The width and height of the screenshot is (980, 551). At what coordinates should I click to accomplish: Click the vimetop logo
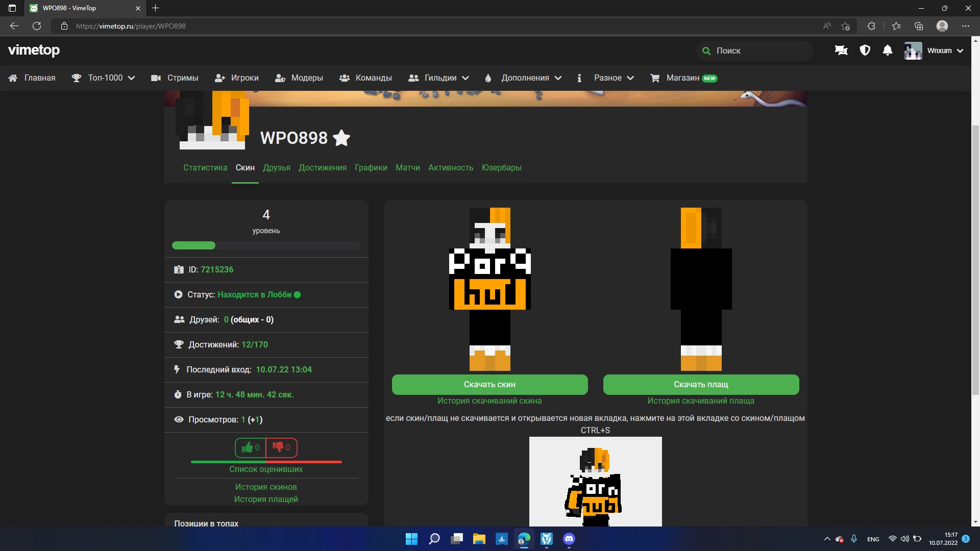coord(34,50)
